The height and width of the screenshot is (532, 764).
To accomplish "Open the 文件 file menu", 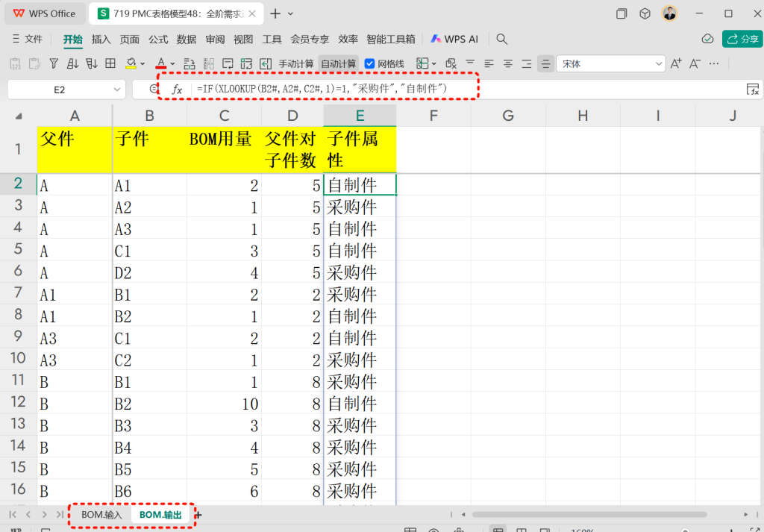I will [x=28, y=39].
